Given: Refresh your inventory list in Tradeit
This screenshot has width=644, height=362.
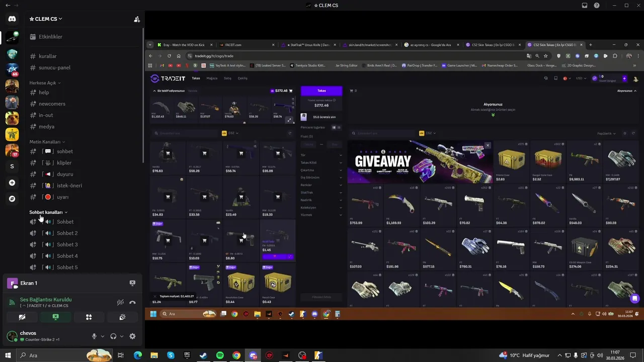Looking at the screenshot, I should pyautogui.click(x=290, y=133).
